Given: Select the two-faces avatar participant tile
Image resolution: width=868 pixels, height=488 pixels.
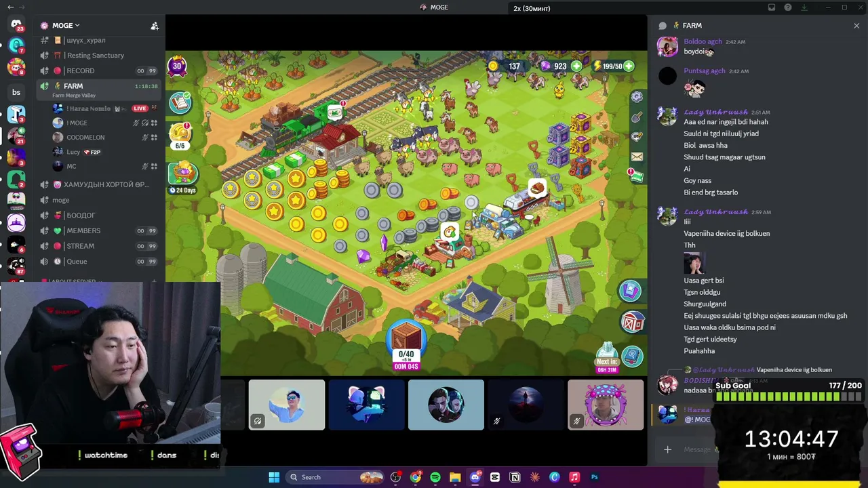Looking at the screenshot, I should tap(446, 405).
